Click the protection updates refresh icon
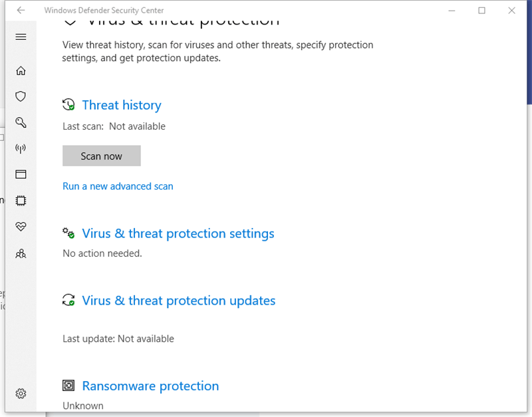This screenshot has width=532, height=417. coord(68,300)
